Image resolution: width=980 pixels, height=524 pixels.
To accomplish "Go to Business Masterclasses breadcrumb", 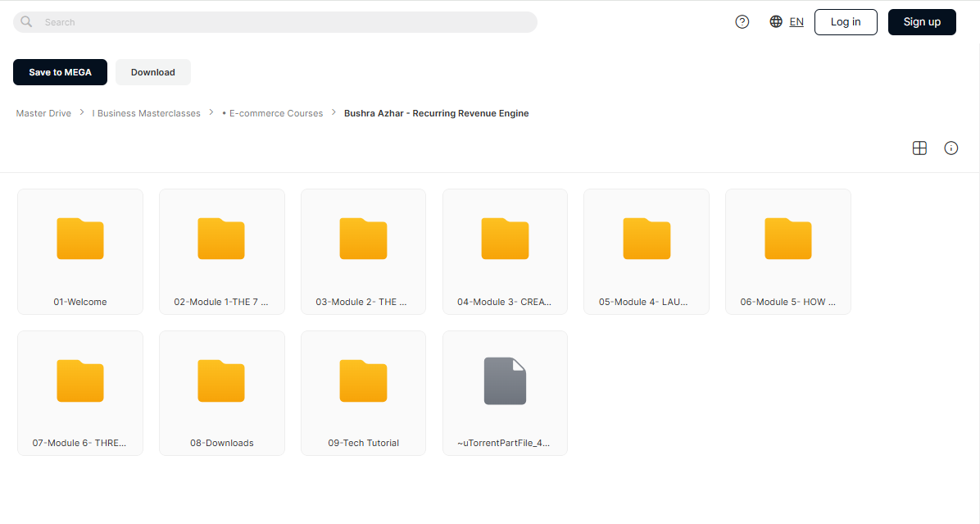I will click(146, 113).
